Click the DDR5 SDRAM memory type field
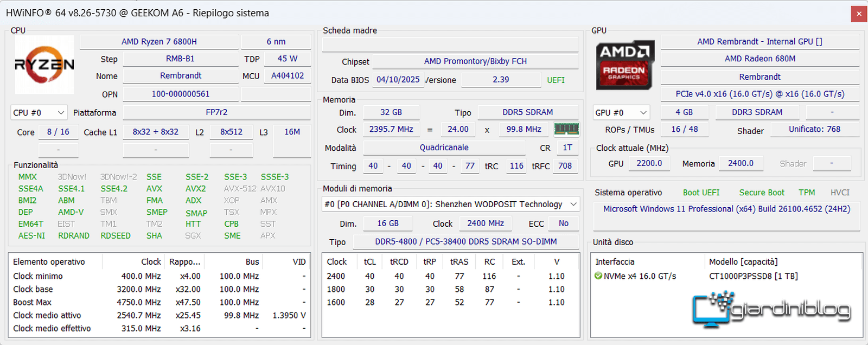Screen dimensions: 868x345 (x=528, y=112)
